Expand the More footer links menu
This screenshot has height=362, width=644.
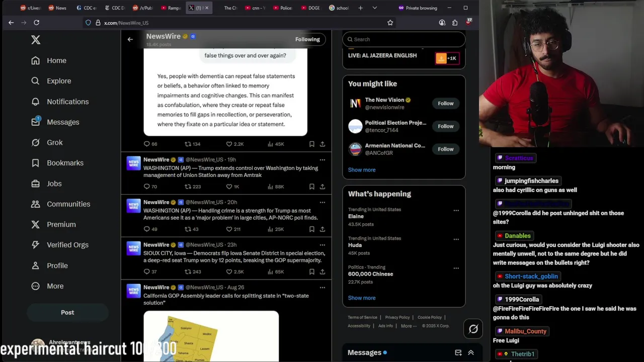[x=409, y=326]
